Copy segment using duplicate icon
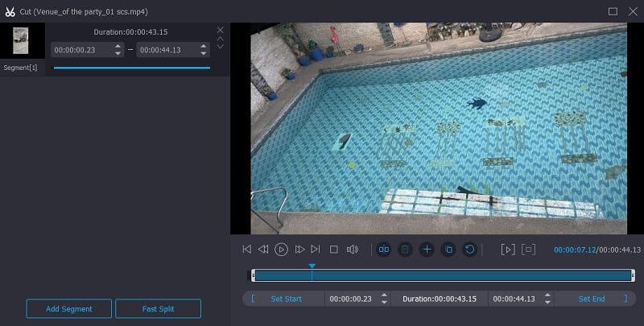The image size is (644, 326). [x=448, y=250]
